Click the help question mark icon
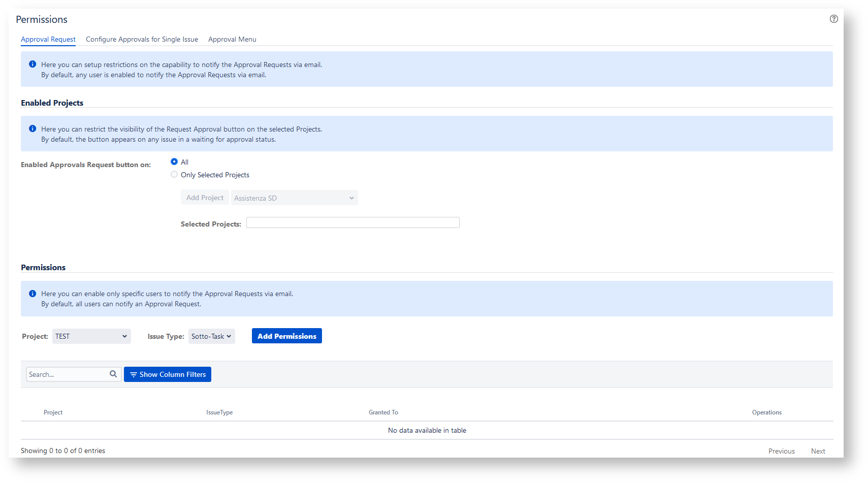 (x=833, y=19)
